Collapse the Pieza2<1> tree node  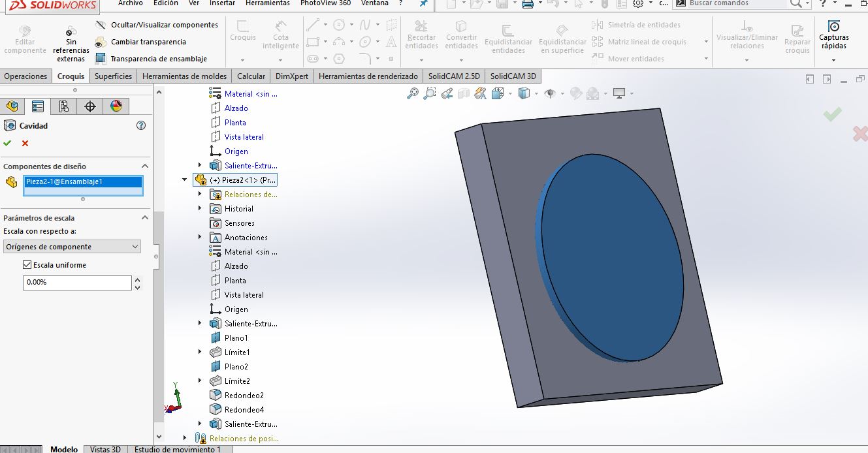pos(185,180)
